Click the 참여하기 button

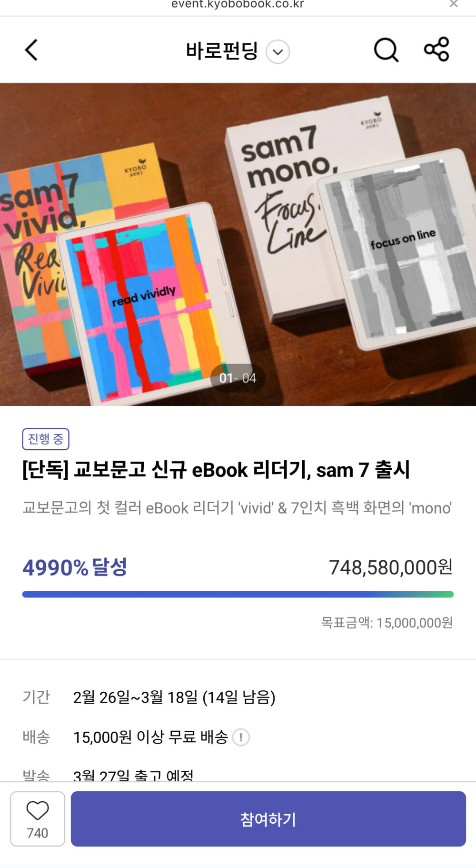[268, 818]
